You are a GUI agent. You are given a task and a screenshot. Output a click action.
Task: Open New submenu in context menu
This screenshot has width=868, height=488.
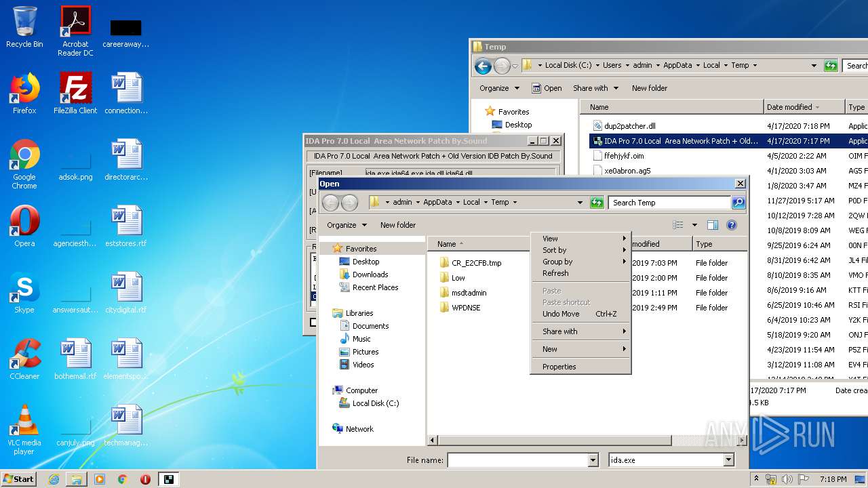pyautogui.click(x=581, y=349)
